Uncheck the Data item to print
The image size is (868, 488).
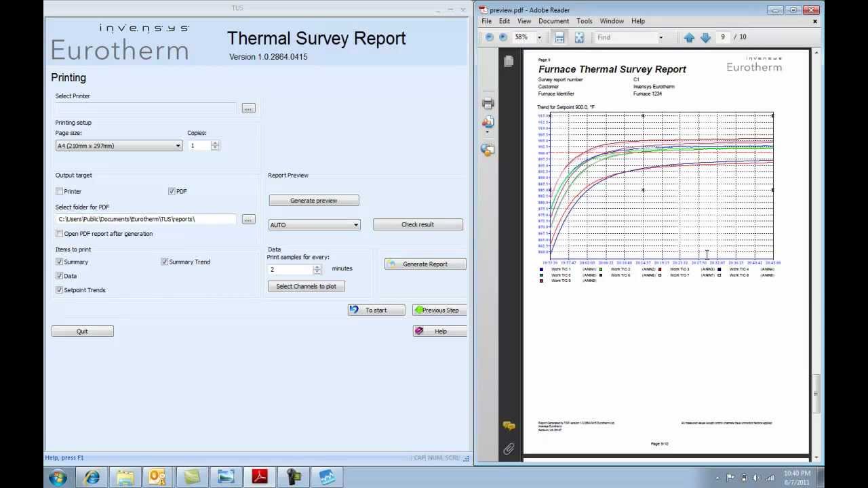60,277
